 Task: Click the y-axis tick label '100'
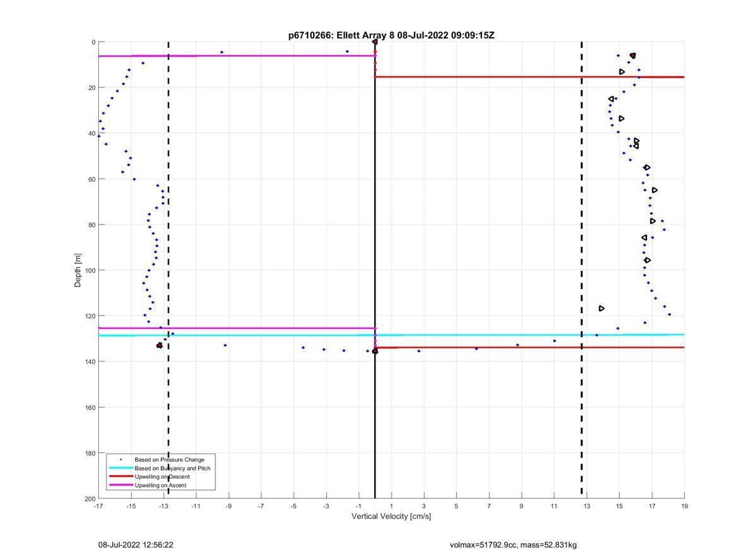91,270
